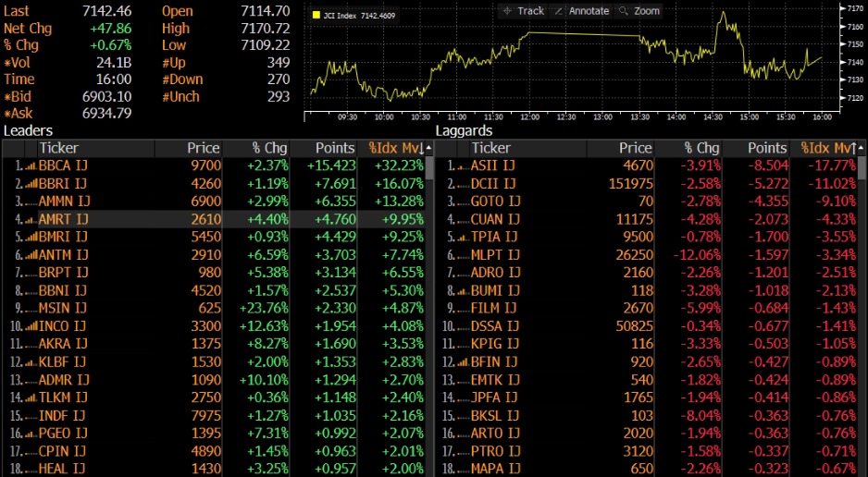Open bar chart icon for BFIN IJ
Image resolution: width=868 pixels, height=477 pixels.
pyautogui.click(x=464, y=362)
